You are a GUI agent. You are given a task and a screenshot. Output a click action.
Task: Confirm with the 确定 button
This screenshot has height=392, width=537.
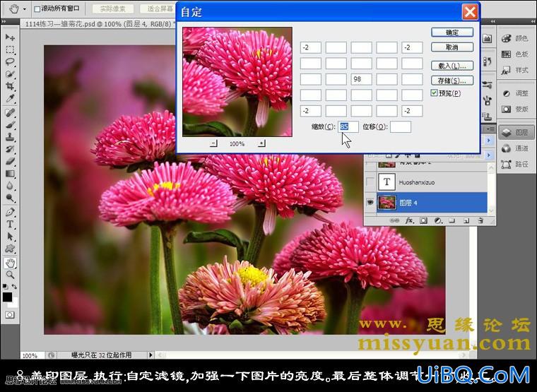(x=452, y=32)
